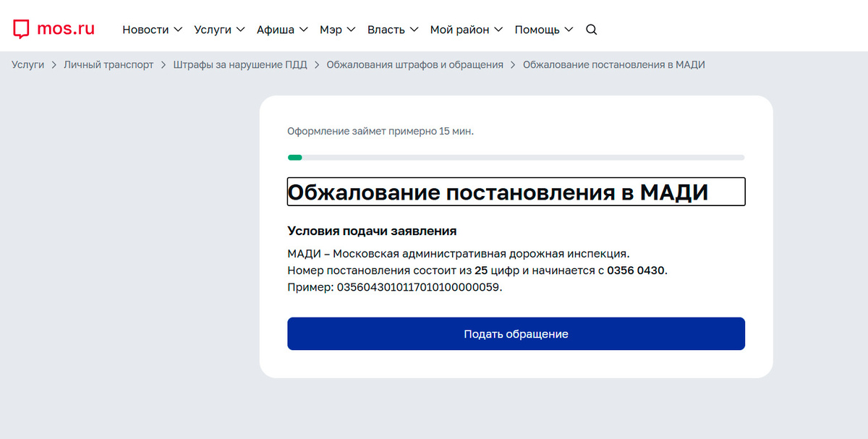Viewport: 868px width, 439px height.
Task: Select heading Обжалование постановления в МАДИ
Action: 516,192
